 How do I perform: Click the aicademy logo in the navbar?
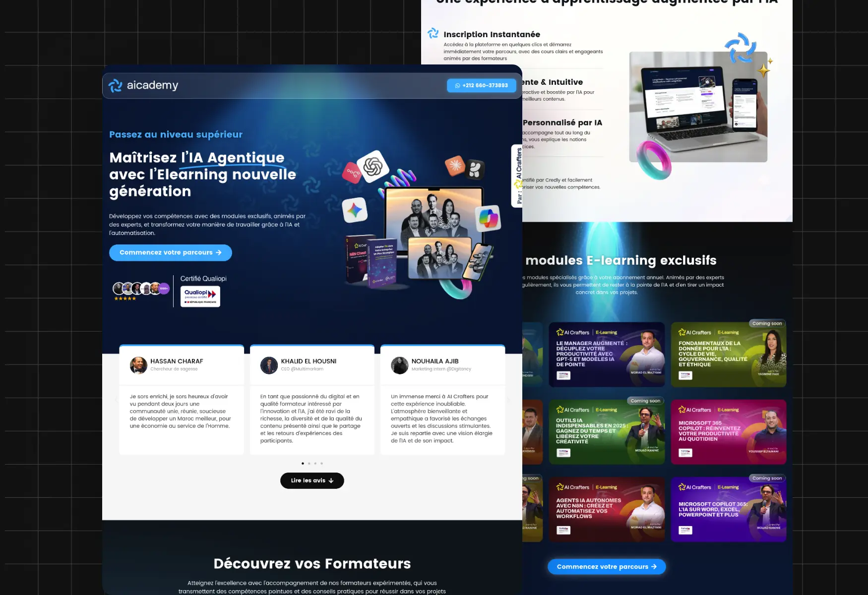(143, 85)
